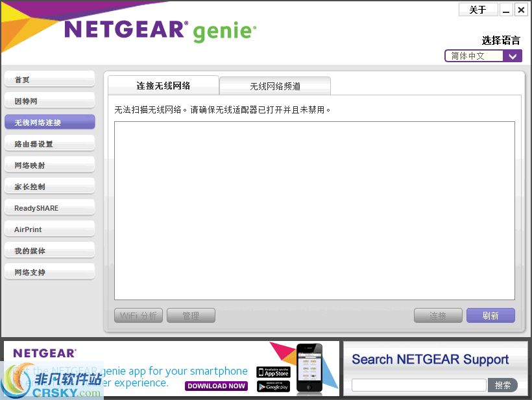Select the ReadySHARE sidebar item
This screenshot has width=532, height=400.
(49, 207)
